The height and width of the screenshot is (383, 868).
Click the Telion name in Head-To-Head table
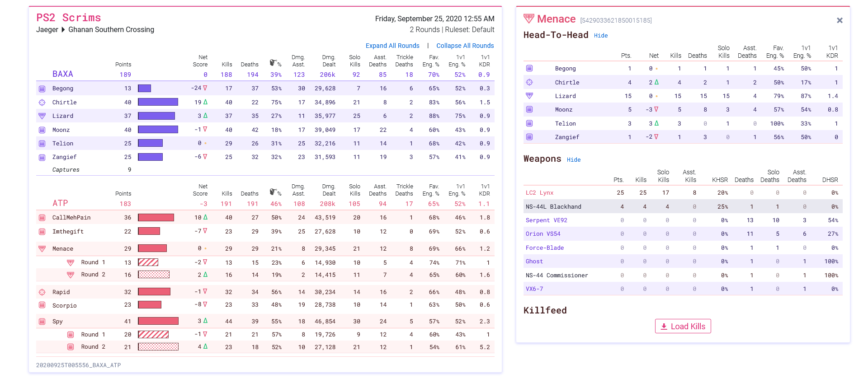point(566,124)
